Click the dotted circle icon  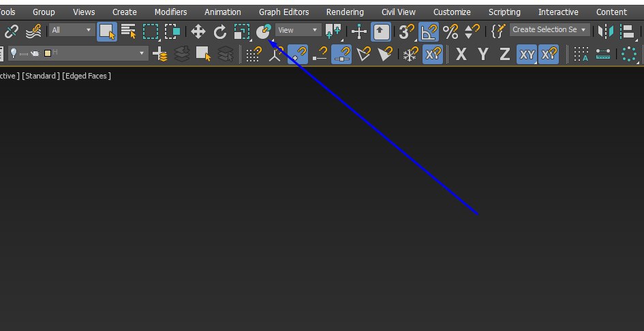coord(629,55)
